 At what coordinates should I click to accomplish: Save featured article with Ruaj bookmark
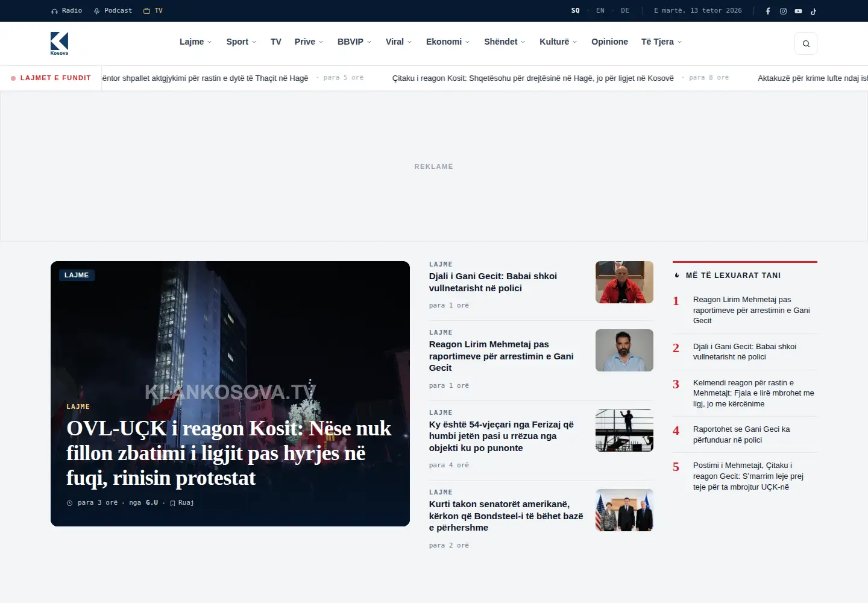pos(182,502)
